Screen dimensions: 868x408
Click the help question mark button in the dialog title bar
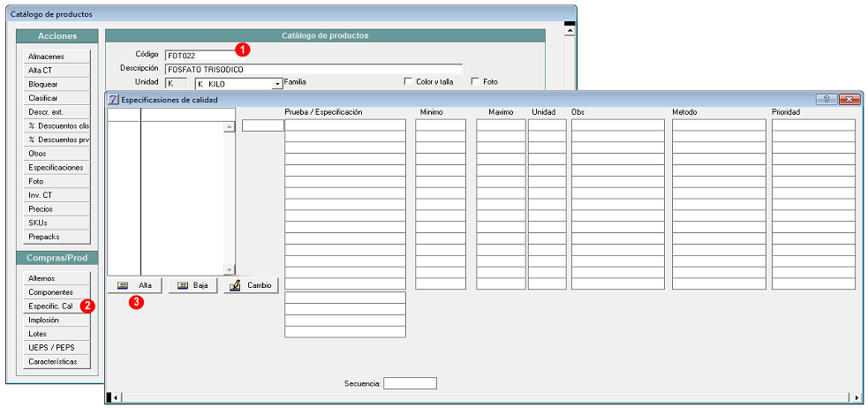[x=826, y=100]
